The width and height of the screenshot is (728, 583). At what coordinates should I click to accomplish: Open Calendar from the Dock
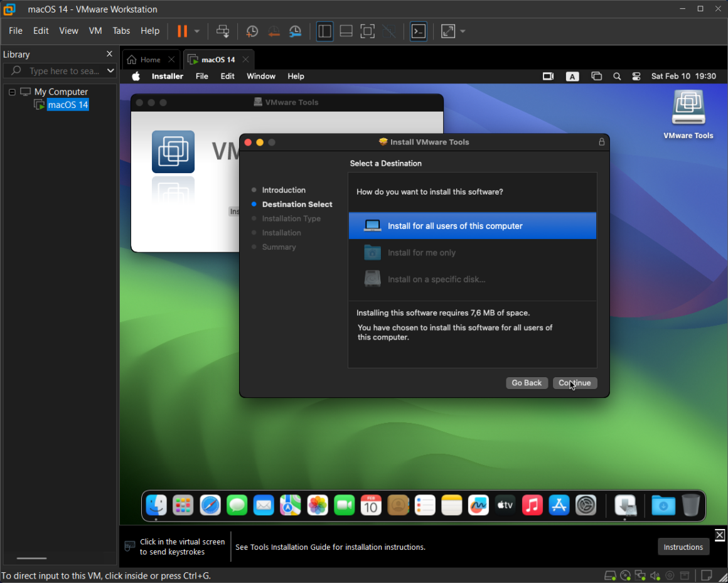[371, 505]
